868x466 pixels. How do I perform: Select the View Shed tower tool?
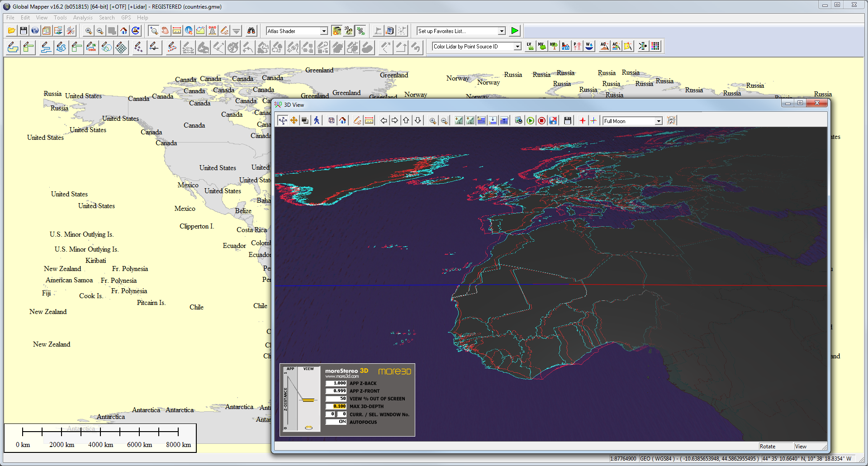click(x=213, y=31)
